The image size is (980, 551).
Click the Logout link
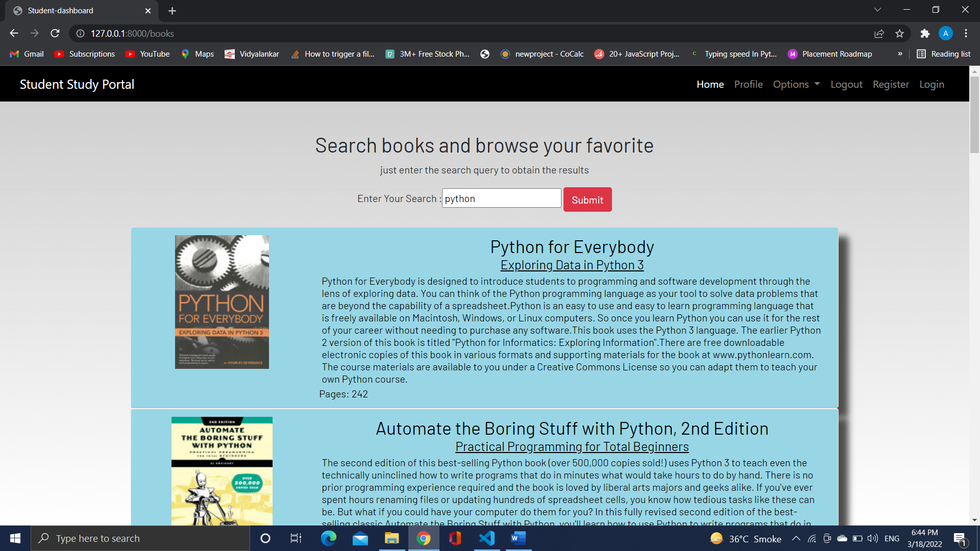tap(846, 84)
